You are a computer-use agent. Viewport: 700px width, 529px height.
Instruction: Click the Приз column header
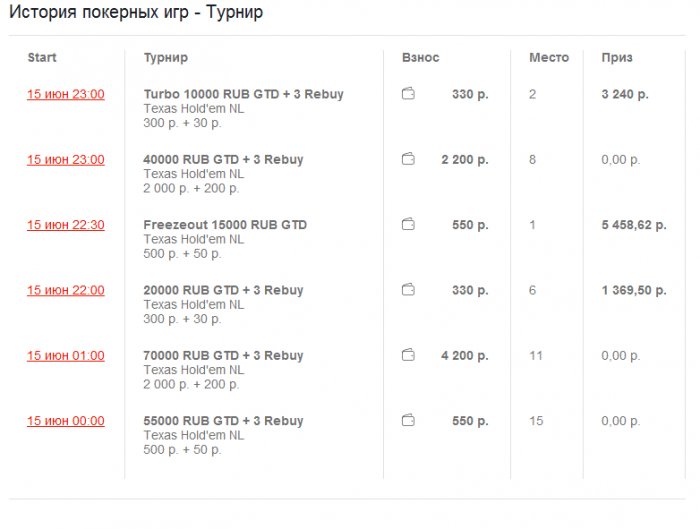pos(616,58)
